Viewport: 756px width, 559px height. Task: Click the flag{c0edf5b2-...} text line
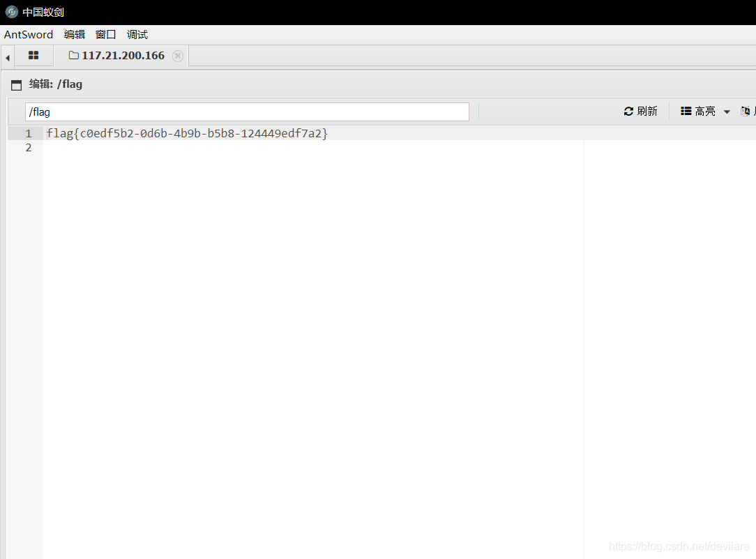187,134
